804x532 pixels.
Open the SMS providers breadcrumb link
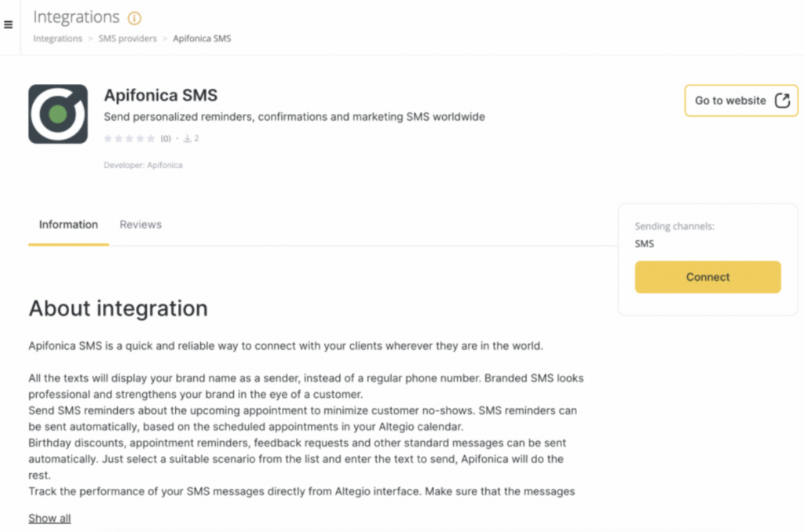click(x=127, y=38)
